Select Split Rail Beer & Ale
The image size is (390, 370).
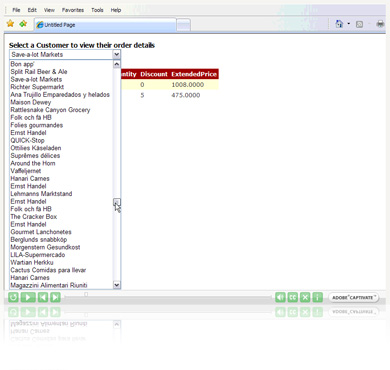[x=39, y=72]
